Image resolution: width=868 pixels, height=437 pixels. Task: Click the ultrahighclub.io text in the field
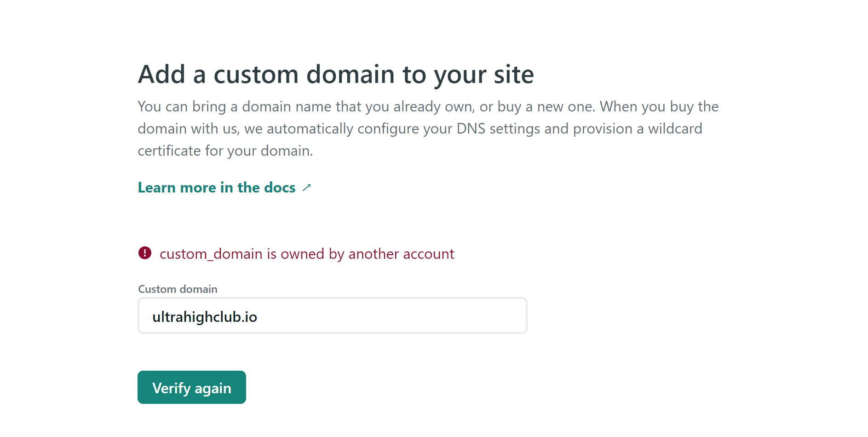tap(205, 317)
